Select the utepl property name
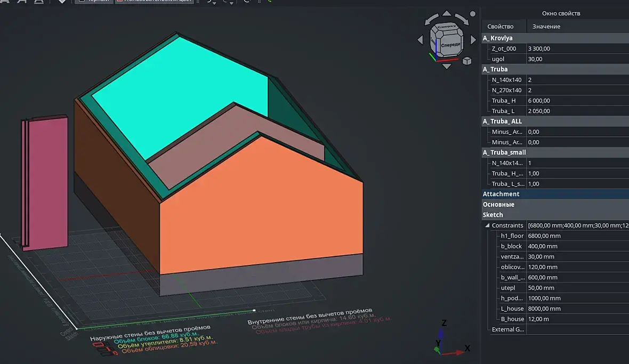This screenshot has height=364, width=629. tap(508, 288)
